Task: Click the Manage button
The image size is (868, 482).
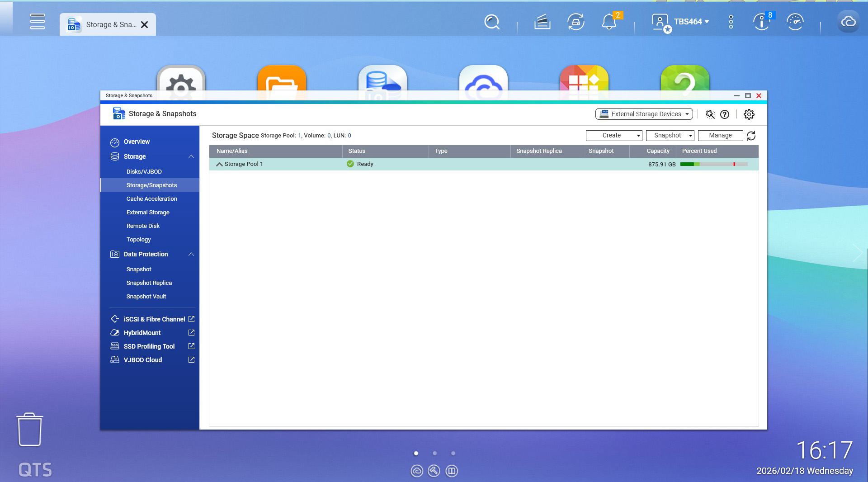Action: pyautogui.click(x=720, y=136)
